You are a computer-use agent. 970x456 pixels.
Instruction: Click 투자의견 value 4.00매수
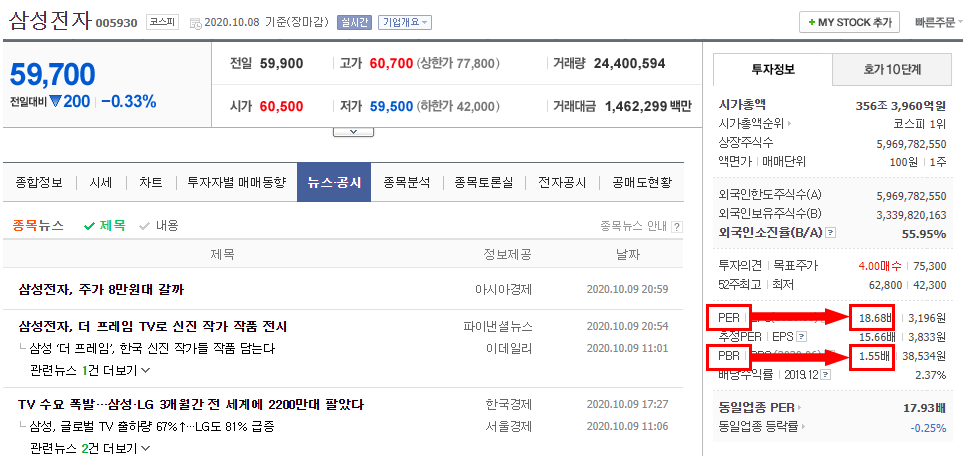click(x=880, y=266)
